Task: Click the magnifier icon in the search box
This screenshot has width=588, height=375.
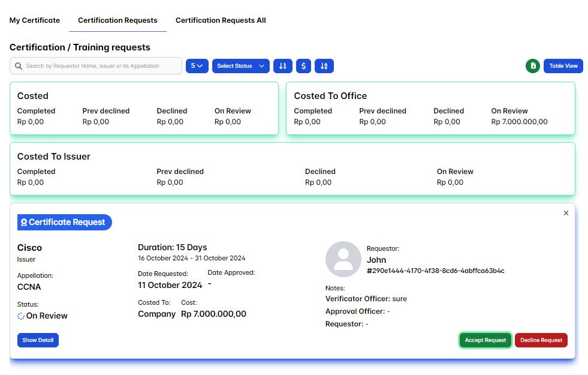Action: coord(19,66)
